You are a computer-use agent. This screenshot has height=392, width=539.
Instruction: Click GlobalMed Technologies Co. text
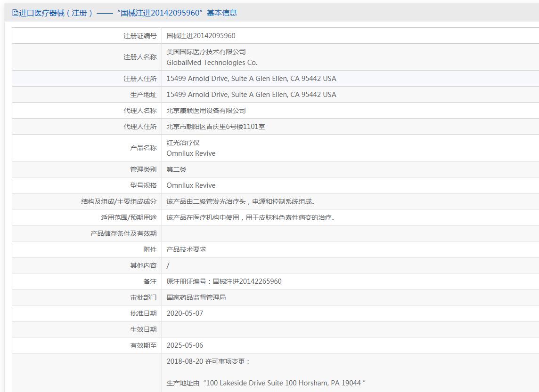point(212,63)
